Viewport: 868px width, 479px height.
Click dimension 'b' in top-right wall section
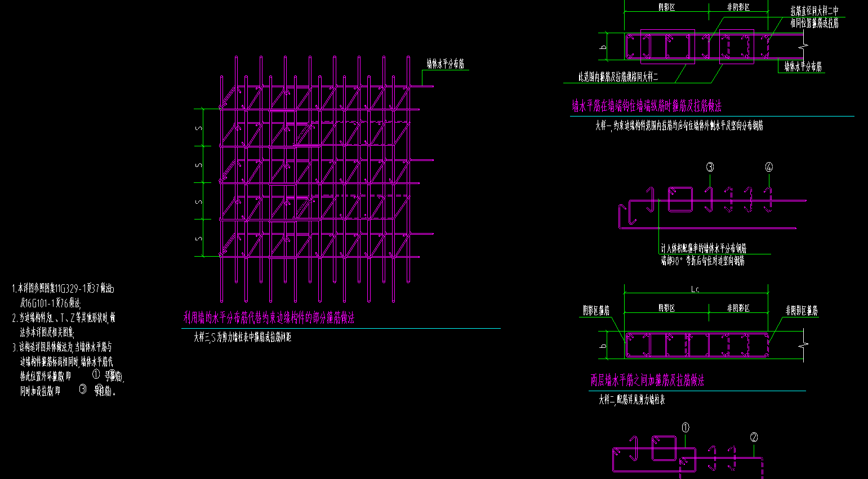(603, 46)
